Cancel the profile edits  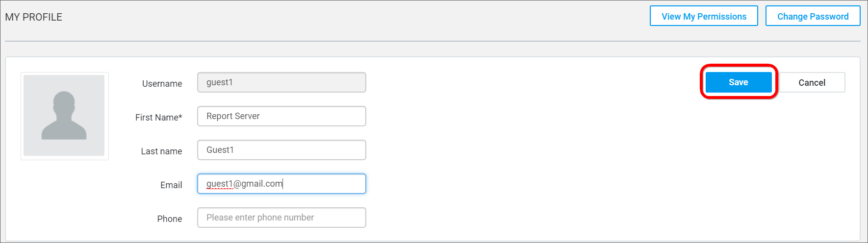point(812,82)
